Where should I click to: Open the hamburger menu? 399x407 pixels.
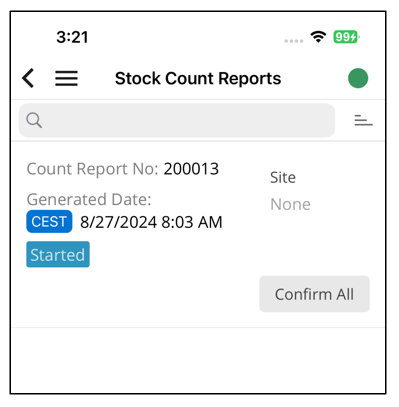(66, 78)
